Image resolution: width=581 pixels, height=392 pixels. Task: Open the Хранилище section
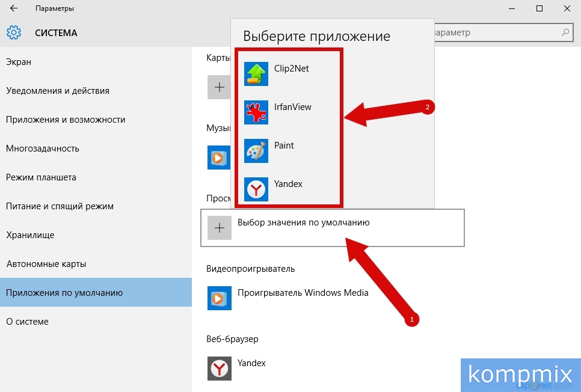(x=96, y=235)
